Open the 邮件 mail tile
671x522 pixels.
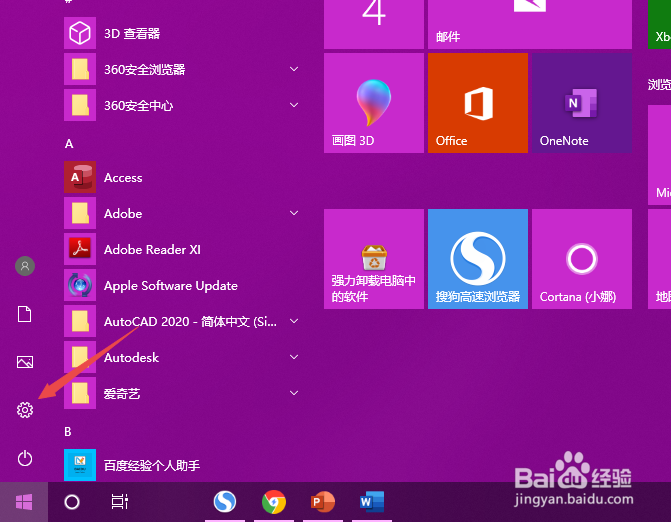[x=530, y=24]
